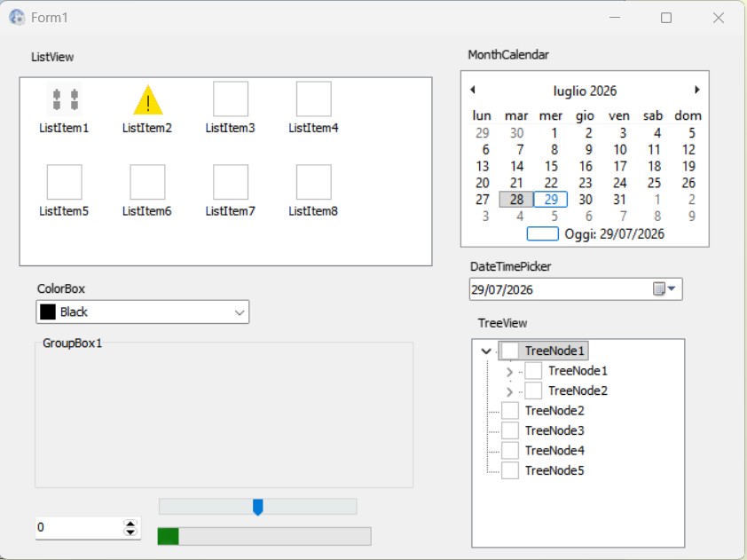Click the green progress bar

[264, 536]
